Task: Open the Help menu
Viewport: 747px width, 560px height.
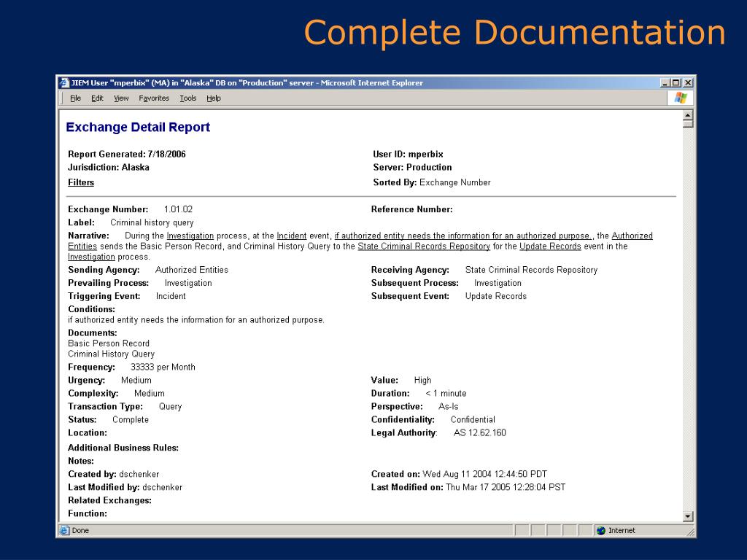Action: point(214,98)
